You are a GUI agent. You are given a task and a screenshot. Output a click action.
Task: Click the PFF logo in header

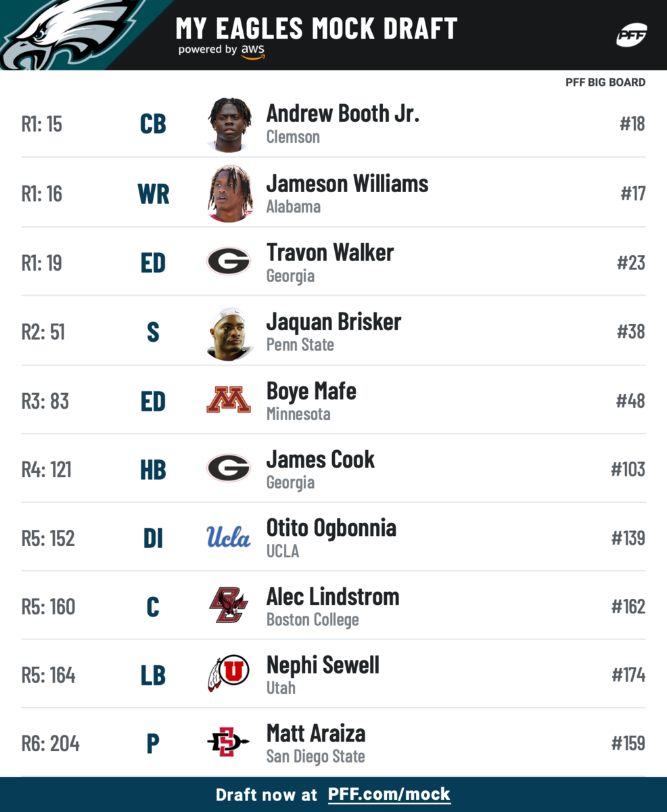click(x=631, y=35)
